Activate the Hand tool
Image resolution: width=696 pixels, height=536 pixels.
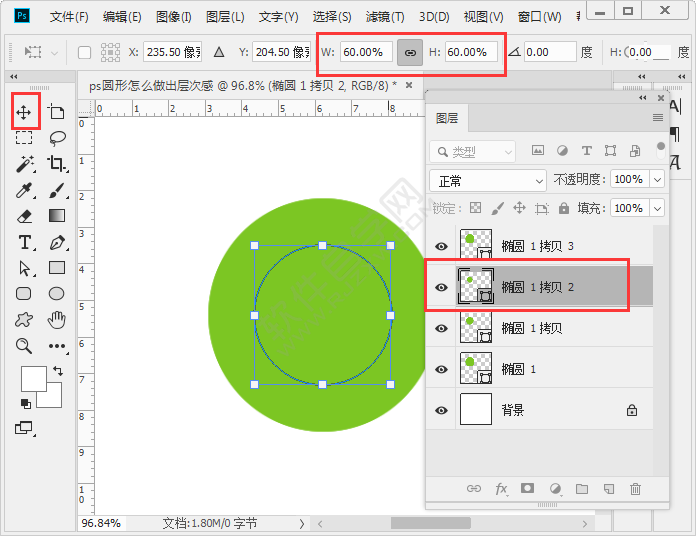click(x=57, y=320)
